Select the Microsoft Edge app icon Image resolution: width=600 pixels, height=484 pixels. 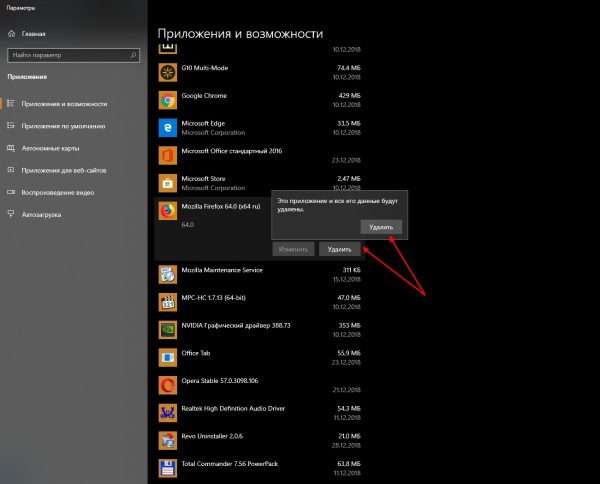[168, 128]
